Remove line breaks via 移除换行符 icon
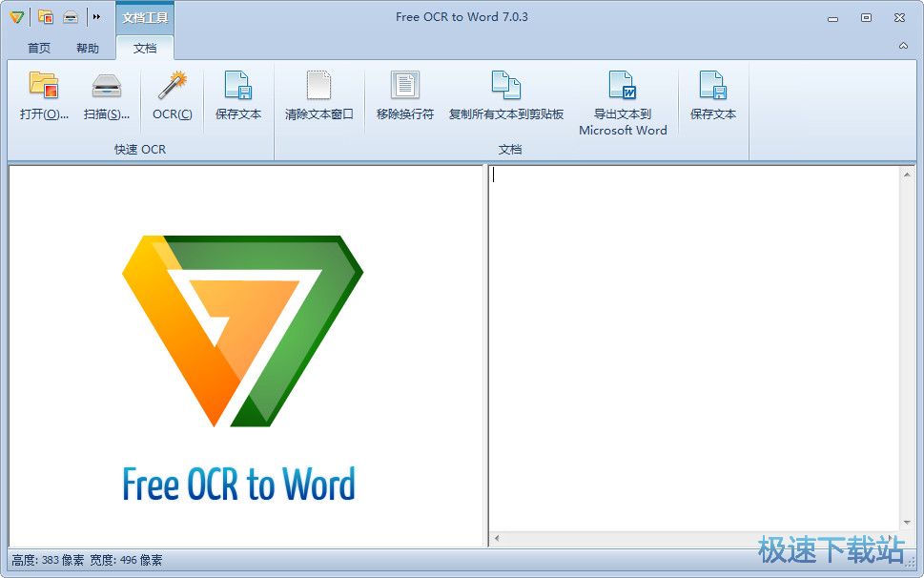This screenshot has width=924, height=578. (x=404, y=95)
